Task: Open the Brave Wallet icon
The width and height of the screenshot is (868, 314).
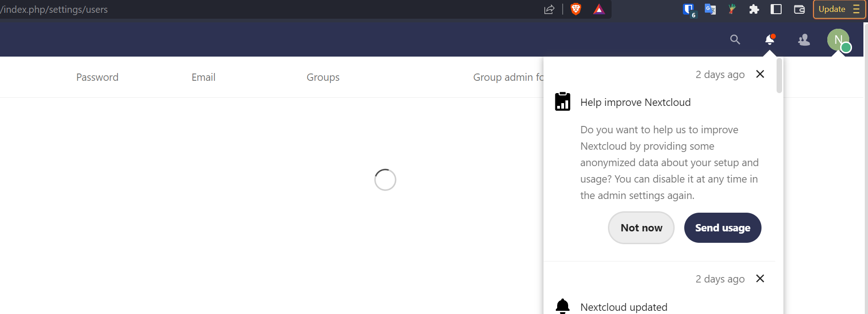Action: [799, 9]
